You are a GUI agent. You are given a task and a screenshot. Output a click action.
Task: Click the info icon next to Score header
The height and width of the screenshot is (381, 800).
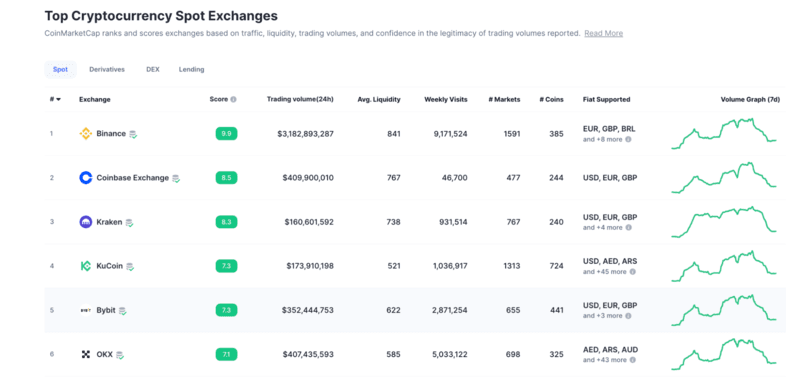tap(233, 99)
